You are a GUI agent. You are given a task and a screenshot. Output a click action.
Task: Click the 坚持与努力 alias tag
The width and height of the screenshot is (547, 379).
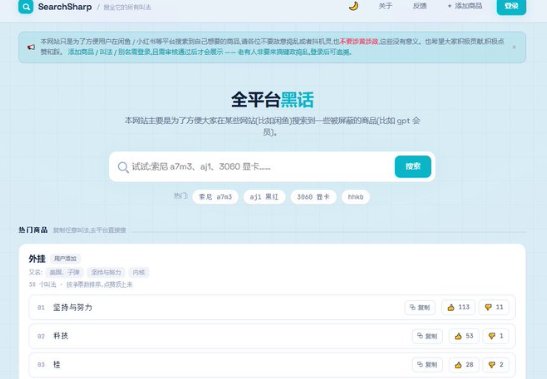click(106, 272)
